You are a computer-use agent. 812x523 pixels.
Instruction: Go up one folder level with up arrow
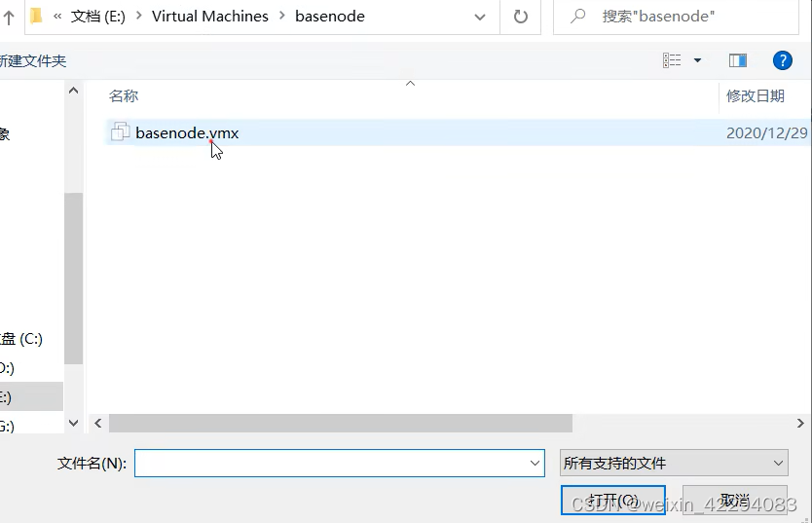pyautogui.click(x=9, y=18)
